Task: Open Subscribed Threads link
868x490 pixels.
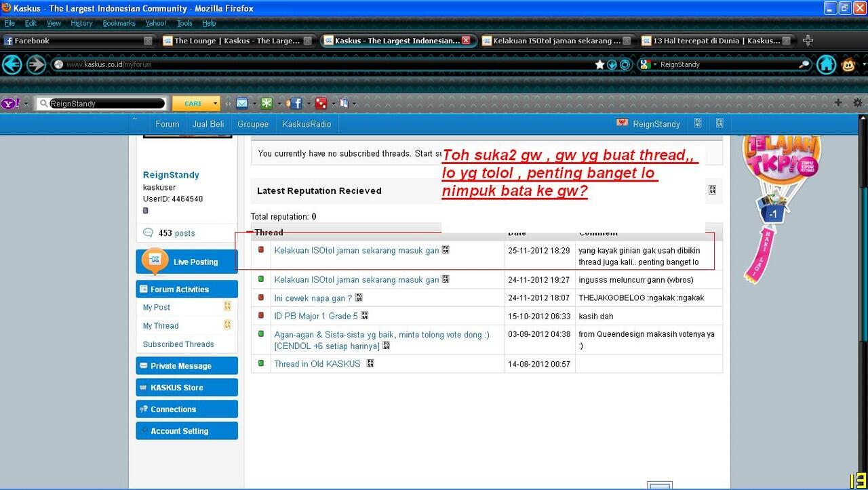Action: point(178,344)
